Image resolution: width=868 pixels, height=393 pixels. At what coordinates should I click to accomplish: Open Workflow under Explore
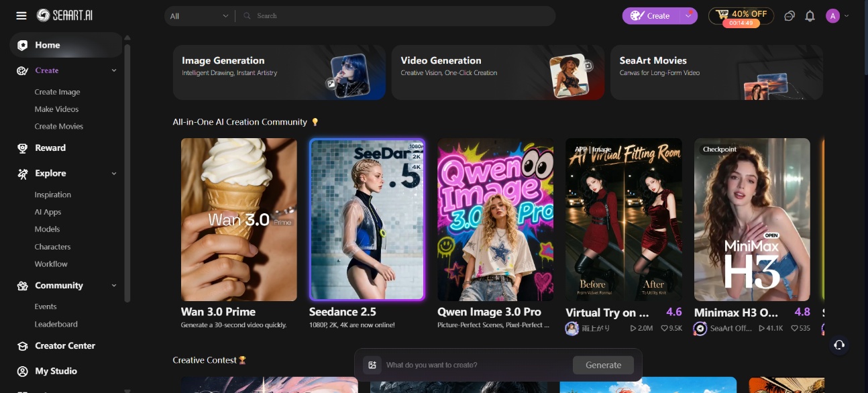click(x=51, y=264)
